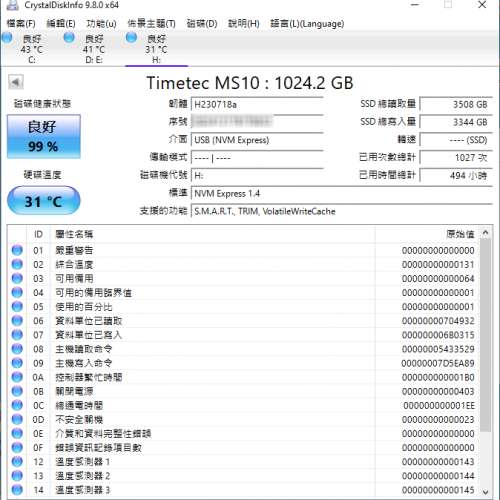Open the 磁碟(D) menu

pyautogui.click(x=202, y=23)
